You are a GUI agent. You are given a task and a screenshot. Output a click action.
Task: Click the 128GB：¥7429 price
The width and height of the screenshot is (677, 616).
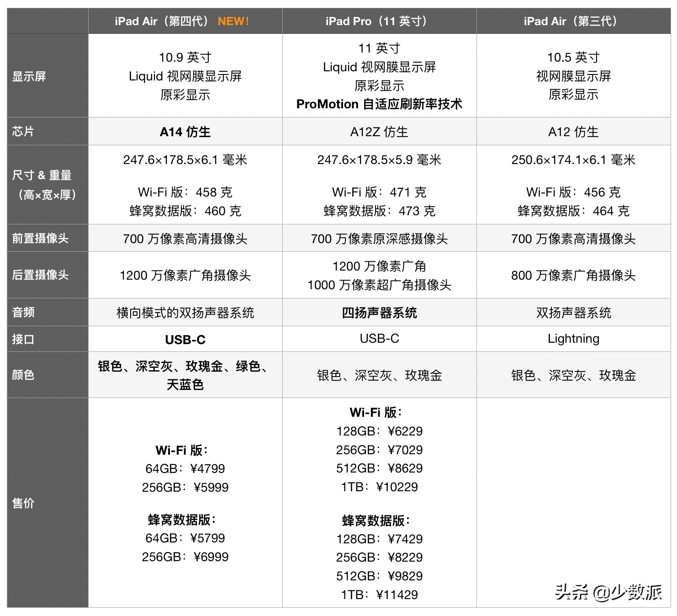[x=379, y=539]
